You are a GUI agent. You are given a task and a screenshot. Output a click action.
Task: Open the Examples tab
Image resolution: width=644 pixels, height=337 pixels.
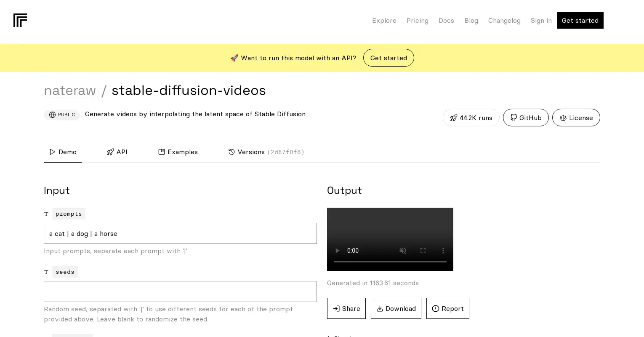point(178,152)
